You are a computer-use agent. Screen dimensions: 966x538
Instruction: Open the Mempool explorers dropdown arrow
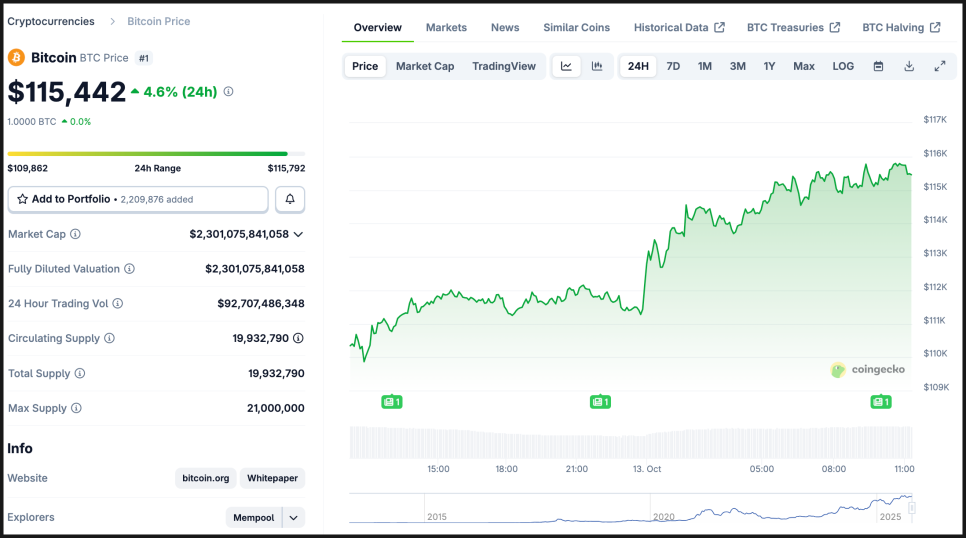(293, 517)
